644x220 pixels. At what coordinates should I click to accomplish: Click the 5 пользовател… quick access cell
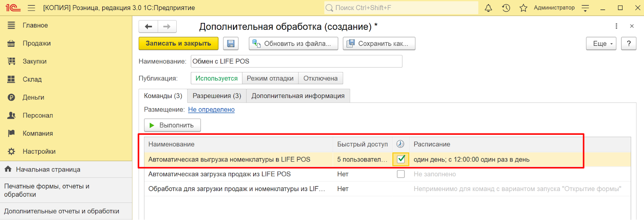(362, 159)
